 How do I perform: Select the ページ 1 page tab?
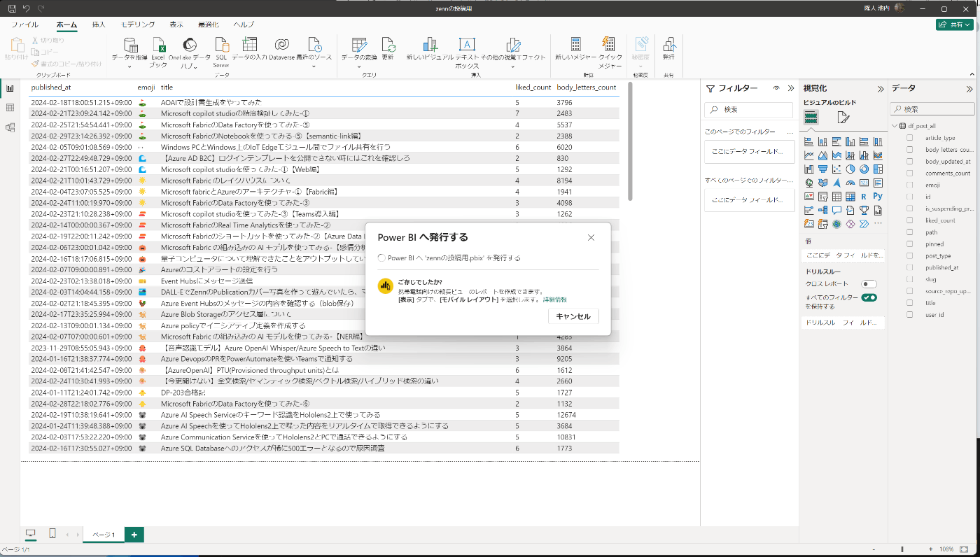click(x=104, y=535)
